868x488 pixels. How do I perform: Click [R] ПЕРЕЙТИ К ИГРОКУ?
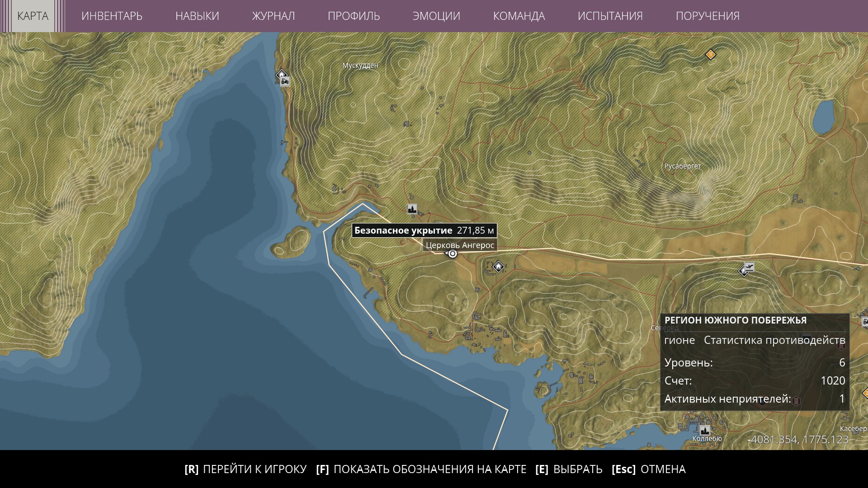(x=245, y=469)
